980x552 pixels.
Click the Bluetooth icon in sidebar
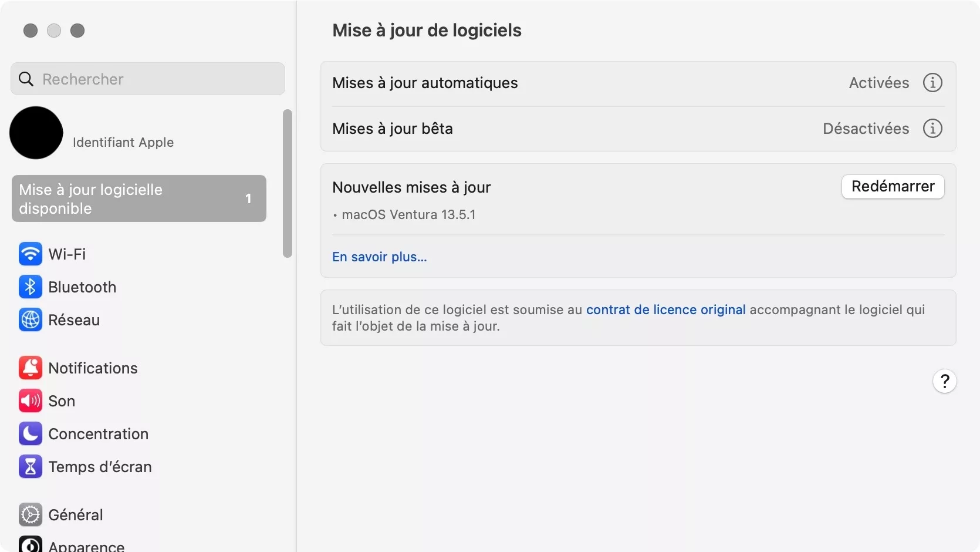[31, 287]
